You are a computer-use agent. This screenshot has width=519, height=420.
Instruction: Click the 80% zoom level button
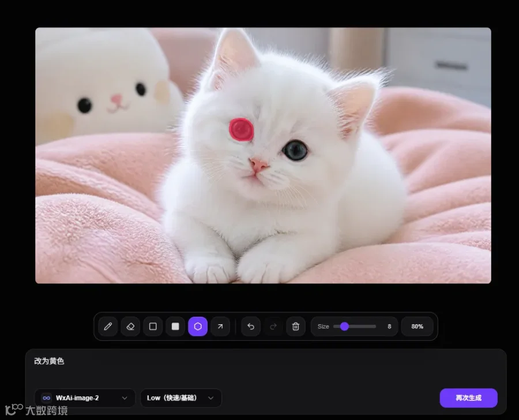417,327
